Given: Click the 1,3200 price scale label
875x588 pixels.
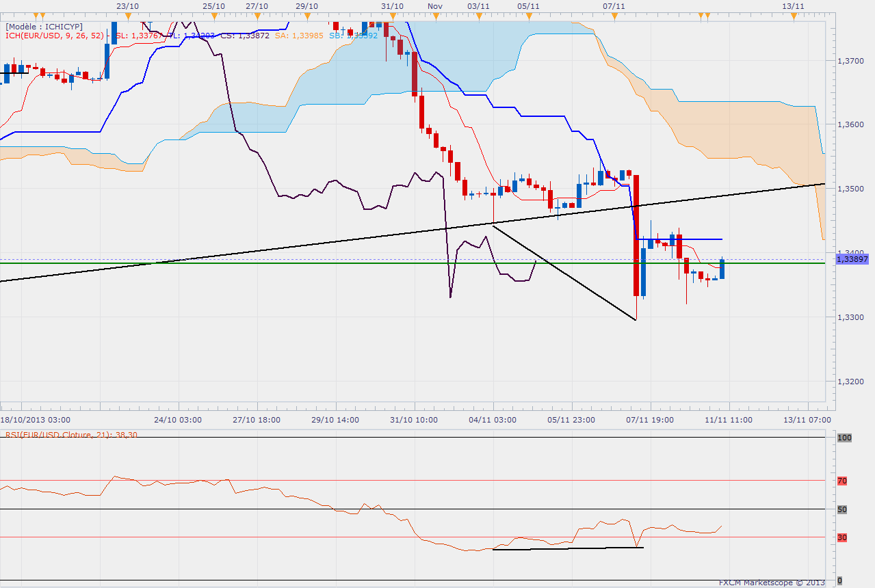Looking at the screenshot, I should [x=851, y=382].
